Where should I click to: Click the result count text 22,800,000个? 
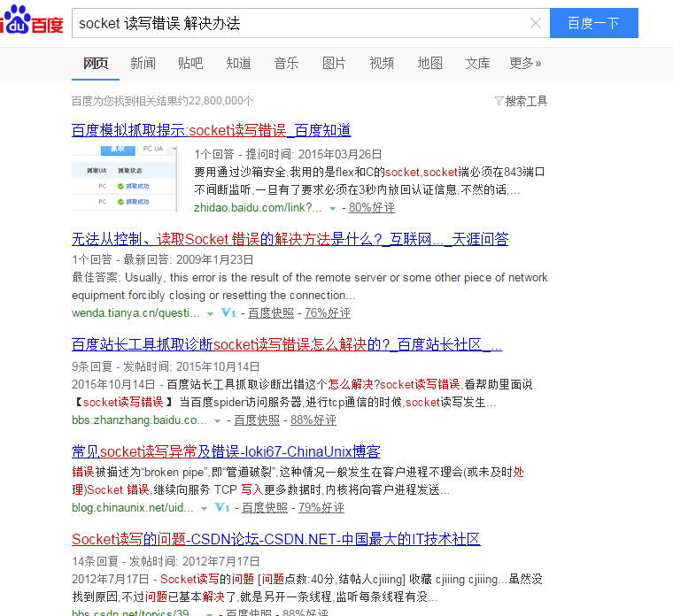coord(221,101)
